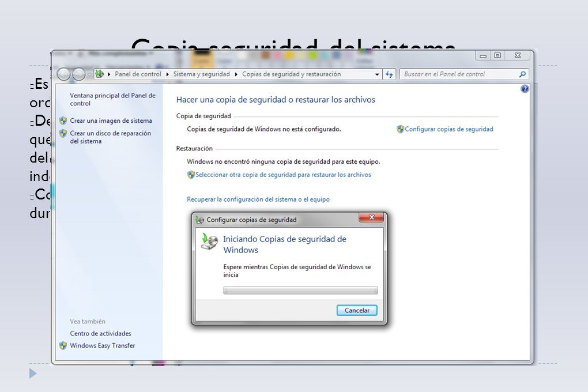Viewport: 588px width, 392px height.
Task: Click slide play arrow at bottom left
Action: click(33, 374)
